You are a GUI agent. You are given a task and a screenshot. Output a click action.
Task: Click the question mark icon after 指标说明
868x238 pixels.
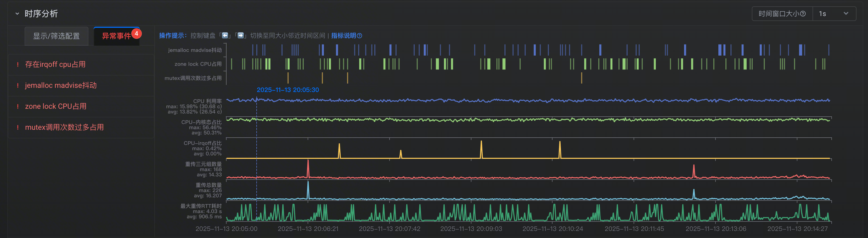359,36
